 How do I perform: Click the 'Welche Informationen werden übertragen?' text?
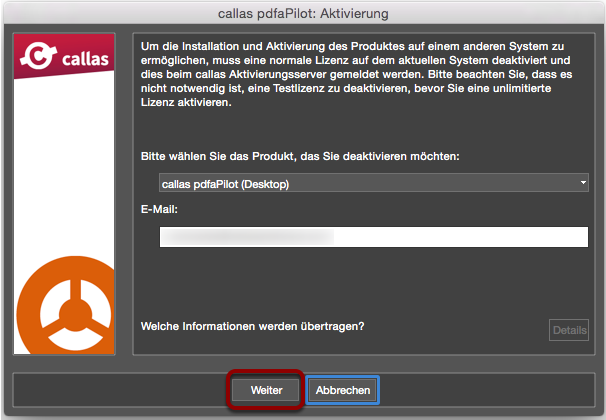(252, 326)
